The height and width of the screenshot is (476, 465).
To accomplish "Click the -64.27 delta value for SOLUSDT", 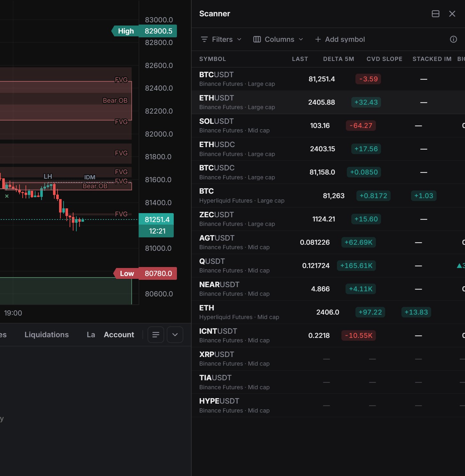I will tap(361, 126).
